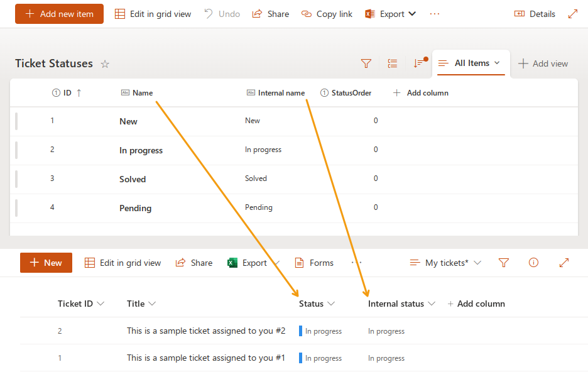
Task: Click the Internal status cell of ticket #1
Action: (x=386, y=358)
